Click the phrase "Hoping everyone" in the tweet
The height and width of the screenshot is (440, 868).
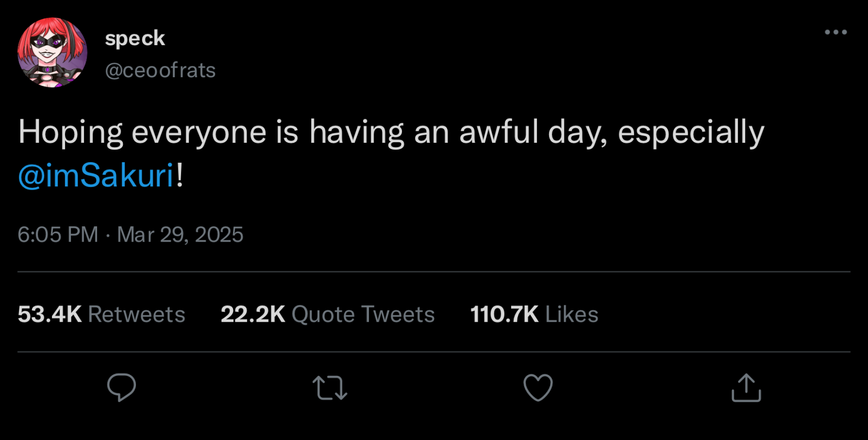[142, 131]
